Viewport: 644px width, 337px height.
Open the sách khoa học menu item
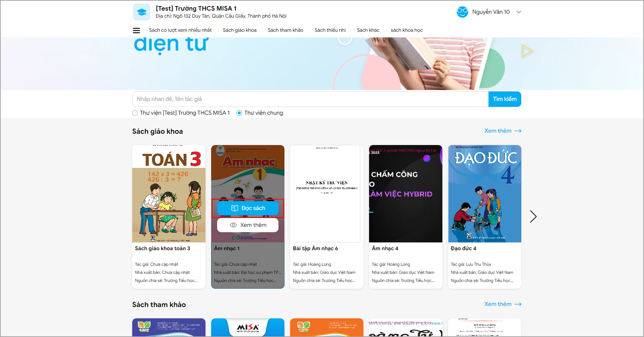coord(406,30)
